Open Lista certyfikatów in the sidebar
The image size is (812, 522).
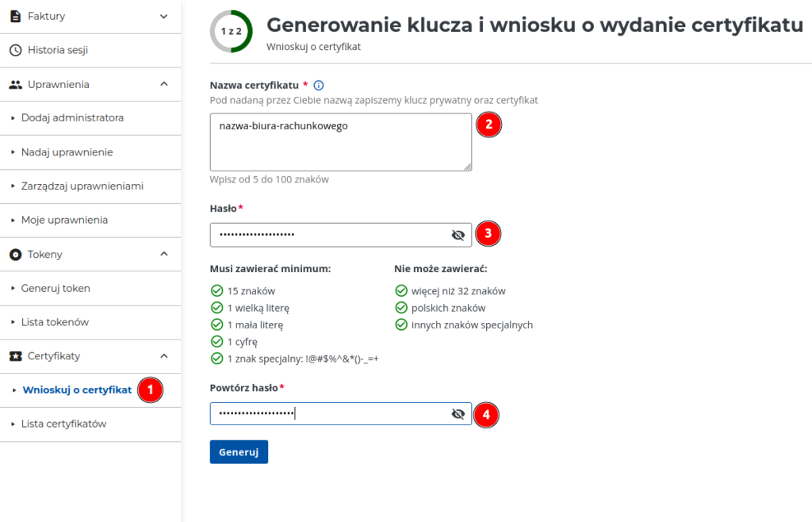tap(63, 424)
